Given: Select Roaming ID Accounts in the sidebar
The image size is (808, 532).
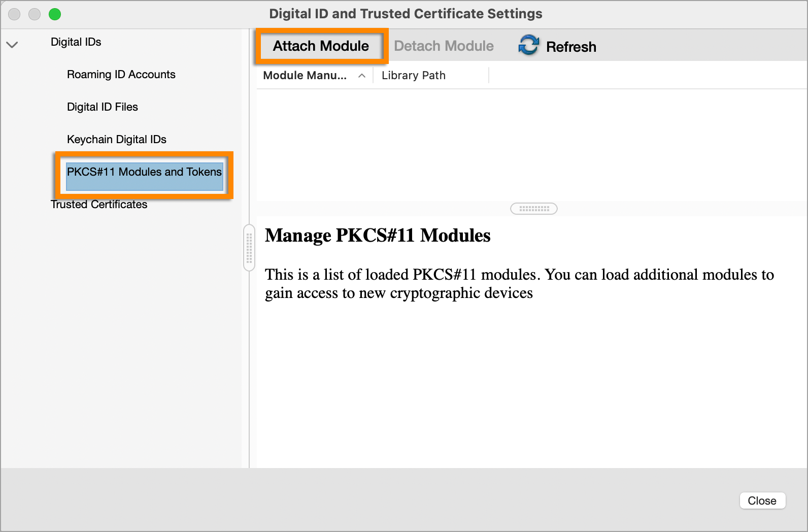Looking at the screenshot, I should [x=121, y=74].
